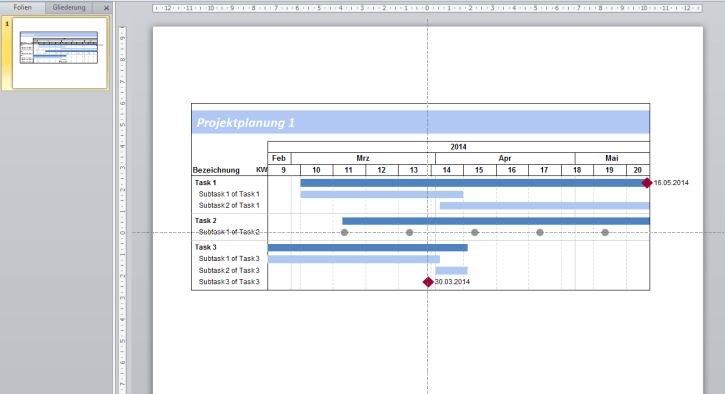Screen dimensions: 725x394
Task: Select the gray dot in week 13
Action: tap(410, 232)
